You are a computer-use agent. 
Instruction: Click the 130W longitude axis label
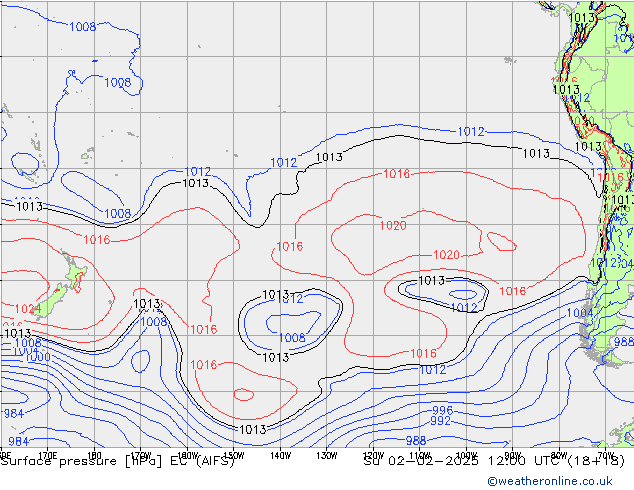click(327, 456)
